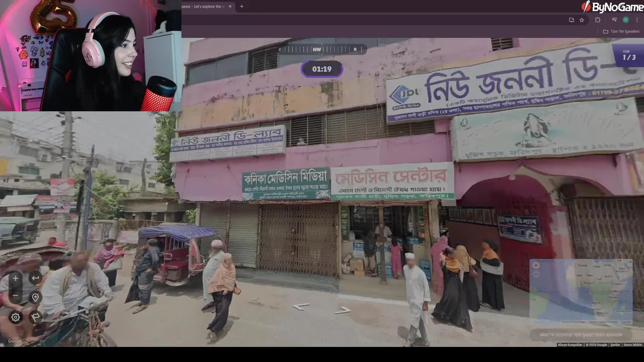The height and width of the screenshot is (362, 644).
Task: Zoom in the street view panorama
Action: 16,278
